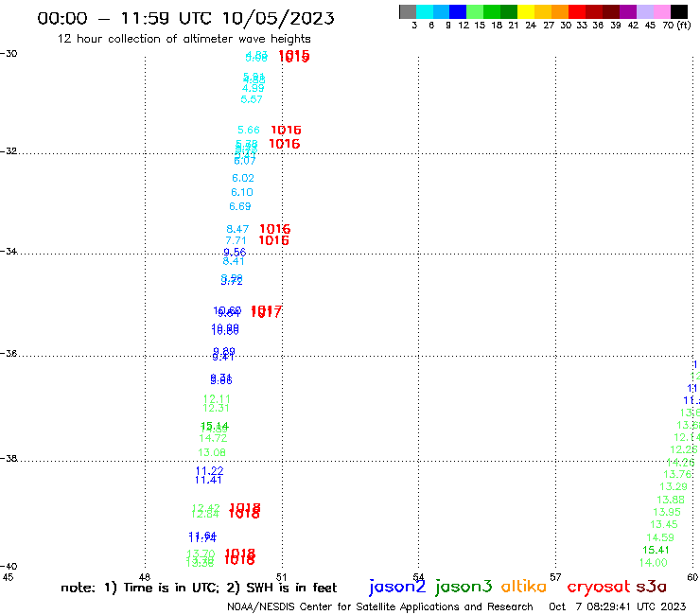
Task: Pick the orange legend color box
Action: click(x=560, y=11)
